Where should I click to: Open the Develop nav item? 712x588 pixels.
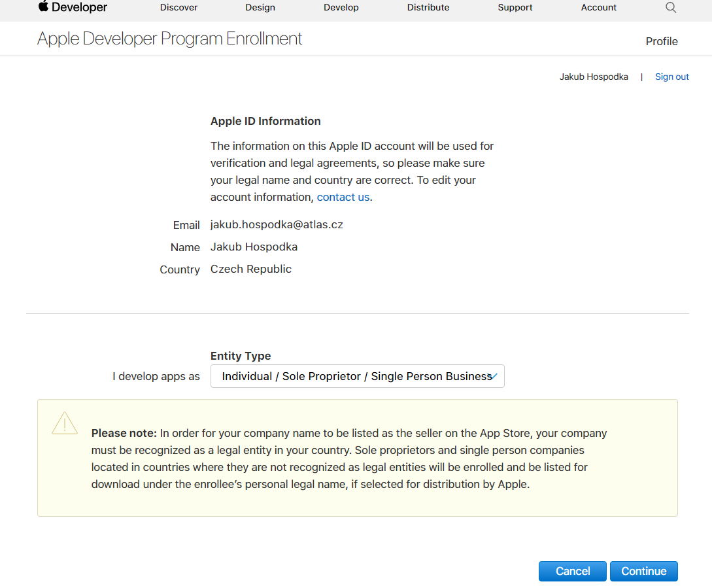coord(341,8)
